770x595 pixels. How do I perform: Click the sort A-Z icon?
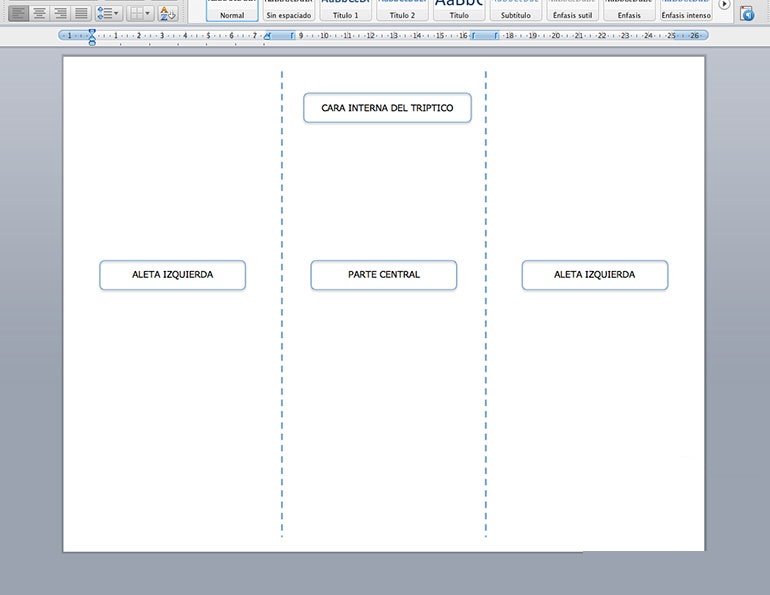(169, 13)
